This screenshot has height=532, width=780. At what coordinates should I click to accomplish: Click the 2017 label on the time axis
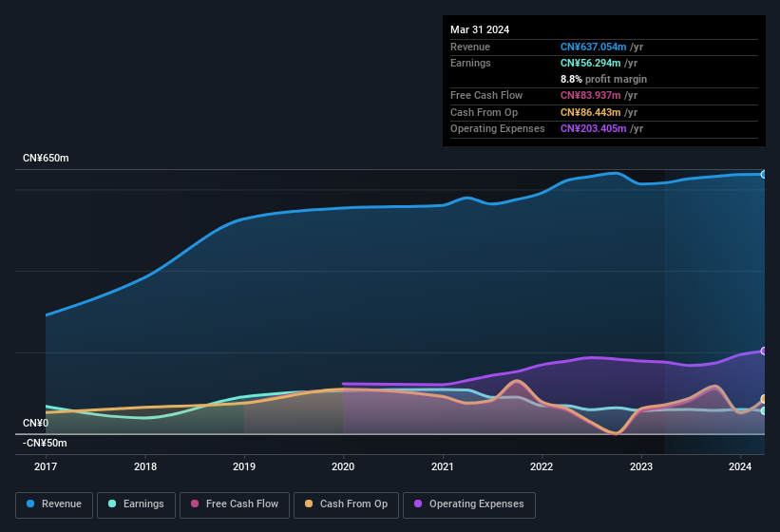coord(46,466)
